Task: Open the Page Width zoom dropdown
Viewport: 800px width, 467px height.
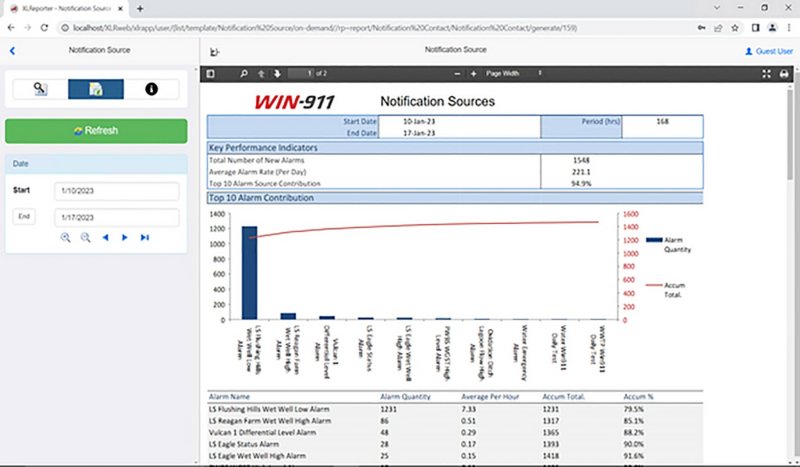Action: click(x=513, y=73)
